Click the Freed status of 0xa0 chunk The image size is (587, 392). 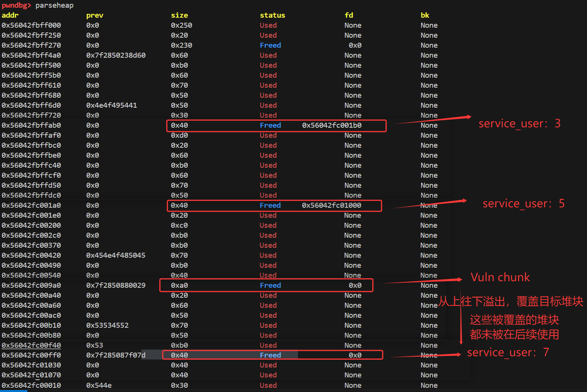(270, 285)
